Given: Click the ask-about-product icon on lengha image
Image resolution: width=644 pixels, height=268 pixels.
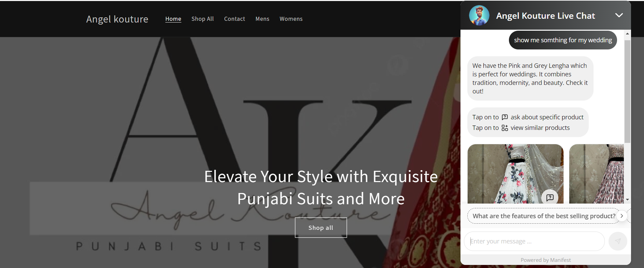Looking at the screenshot, I should pos(550,197).
